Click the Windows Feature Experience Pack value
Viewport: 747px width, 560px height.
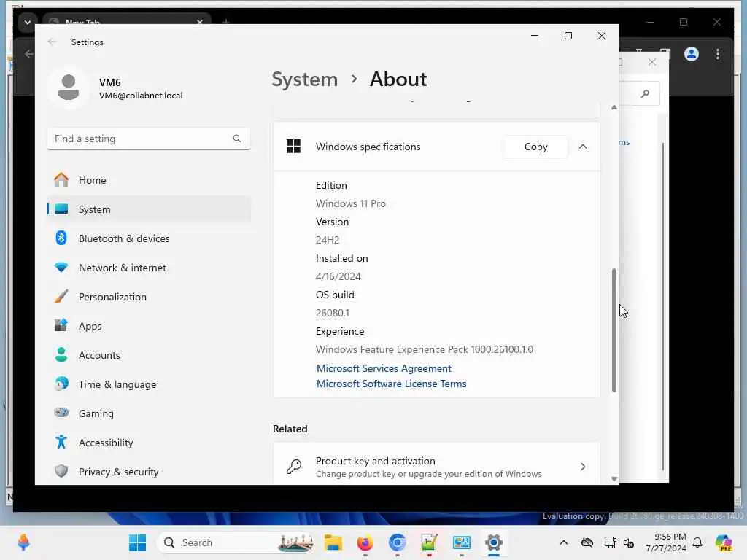[424, 349]
